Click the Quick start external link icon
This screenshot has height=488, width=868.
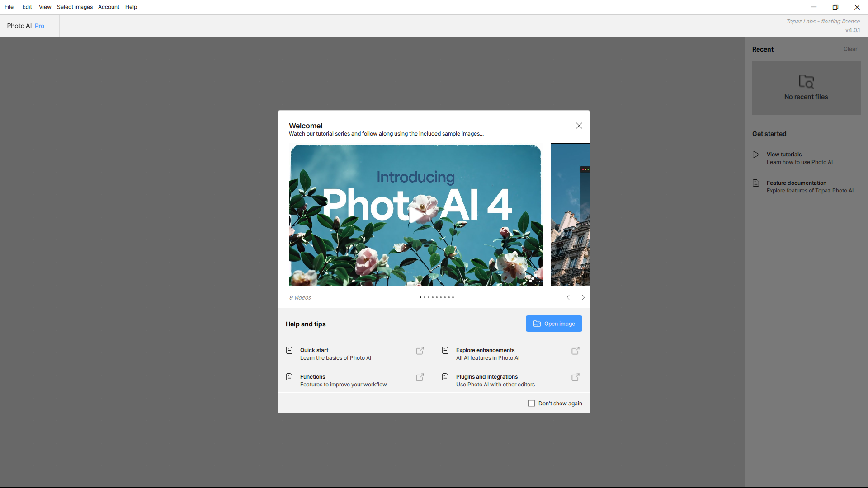point(420,351)
